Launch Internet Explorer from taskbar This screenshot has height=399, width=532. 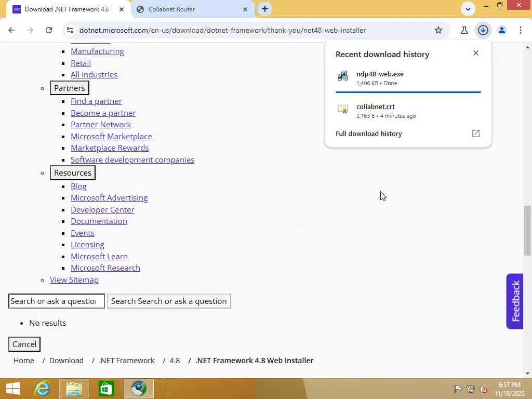42,389
